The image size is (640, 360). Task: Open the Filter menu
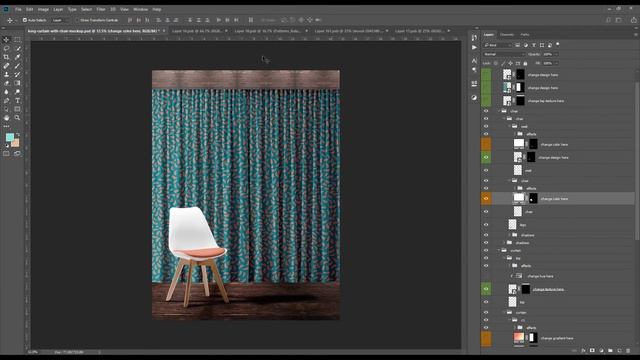[x=100, y=9]
